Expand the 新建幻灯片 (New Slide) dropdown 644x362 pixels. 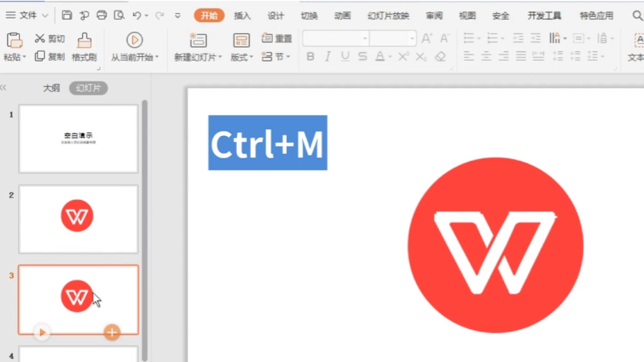[198, 57]
